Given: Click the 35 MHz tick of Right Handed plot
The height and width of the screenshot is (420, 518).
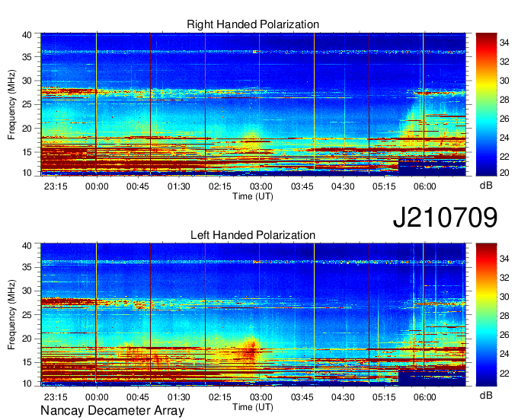Looking at the screenshot, I should 27,57.
